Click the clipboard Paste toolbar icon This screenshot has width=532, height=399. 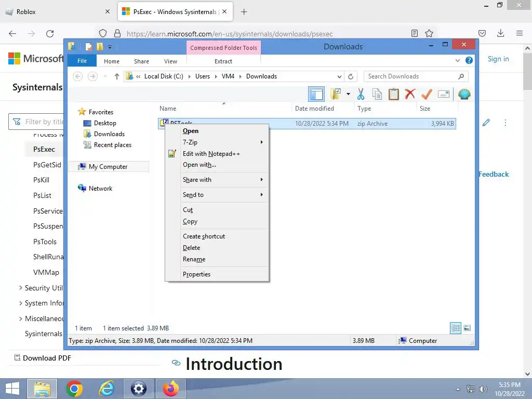(x=394, y=94)
